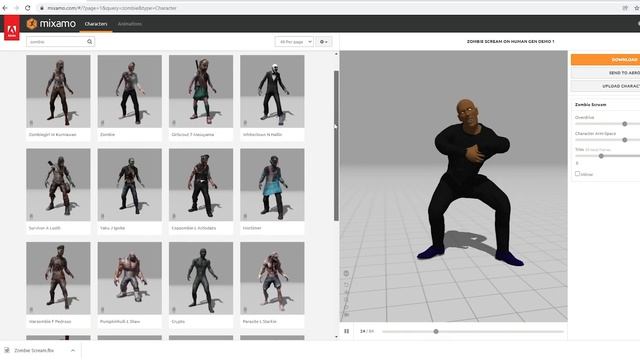Click the Crypto character name label
The height and width of the screenshot is (360, 640).
coord(178,321)
